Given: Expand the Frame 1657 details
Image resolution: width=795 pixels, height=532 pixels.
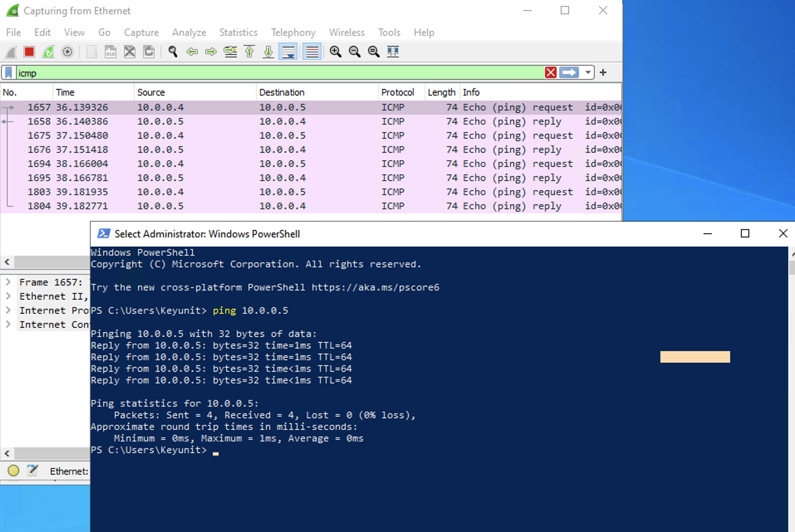Looking at the screenshot, I should (x=8, y=282).
